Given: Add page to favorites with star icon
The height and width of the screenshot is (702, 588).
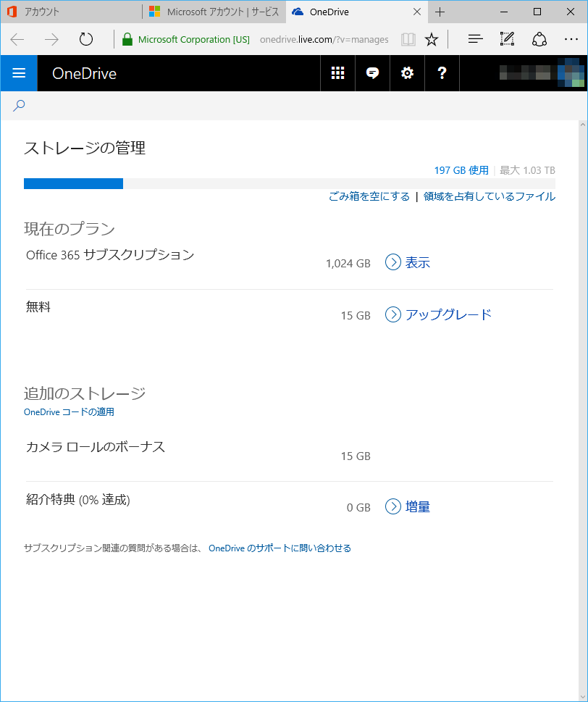Looking at the screenshot, I should 432,39.
